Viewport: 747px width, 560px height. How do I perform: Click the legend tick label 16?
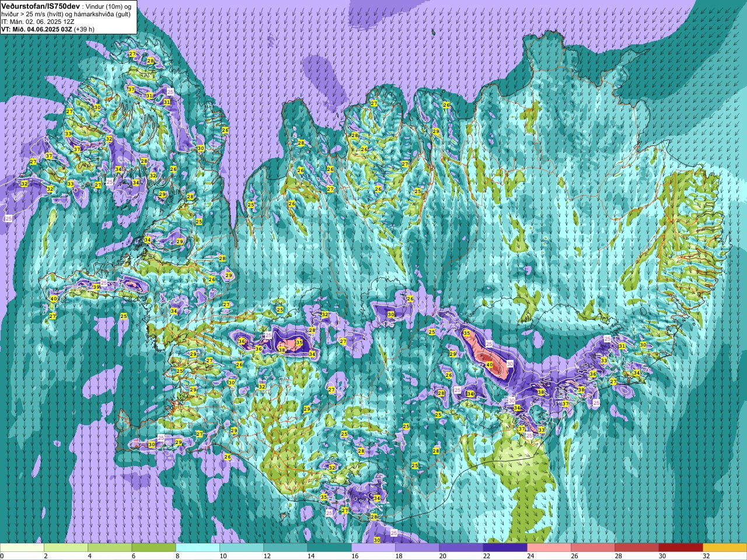tap(355, 556)
